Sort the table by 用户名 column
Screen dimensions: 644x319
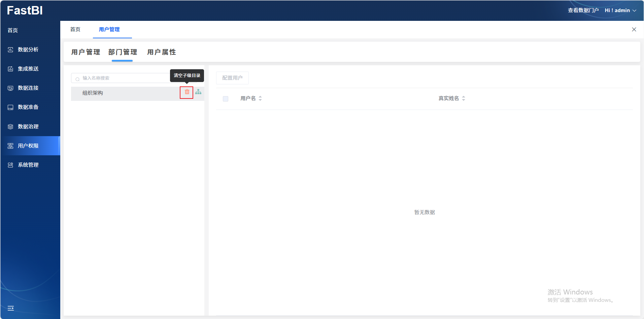(260, 98)
